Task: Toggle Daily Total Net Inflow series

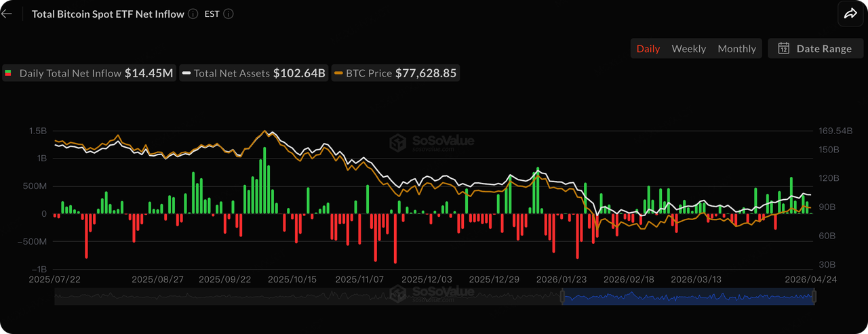Action: click(x=89, y=73)
